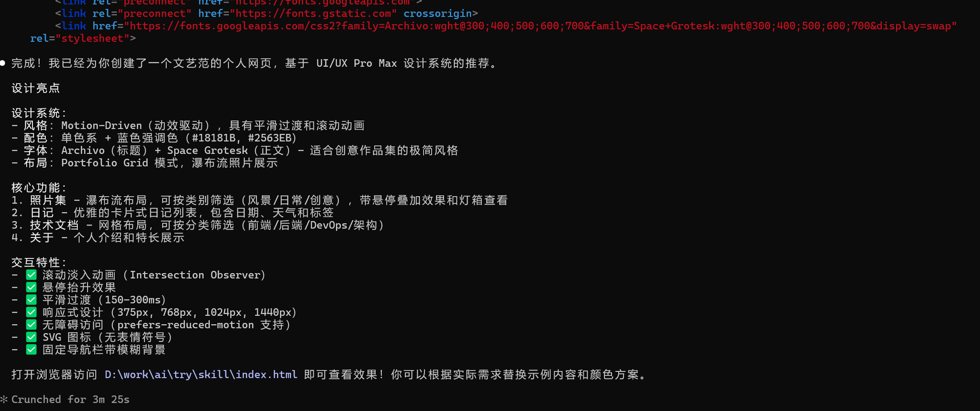Click the checkmark next to 固定导航栏带模糊背景

31,350
